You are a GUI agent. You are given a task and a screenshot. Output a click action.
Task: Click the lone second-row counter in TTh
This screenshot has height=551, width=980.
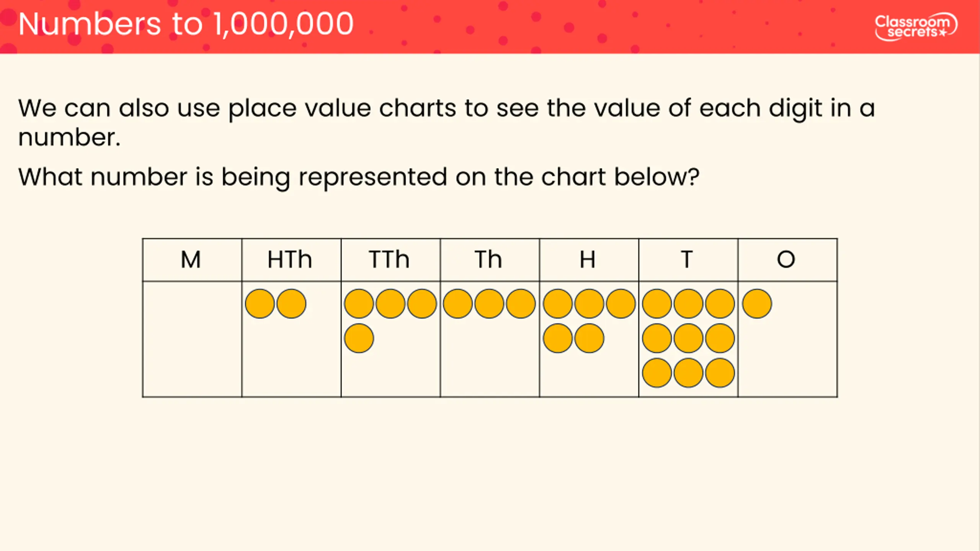pyautogui.click(x=359, y=338)
